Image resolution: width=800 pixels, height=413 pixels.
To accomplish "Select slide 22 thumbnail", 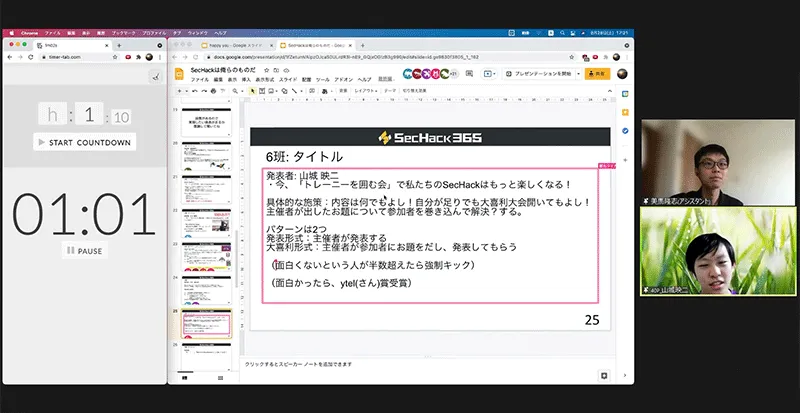I will [x=206, y=223].
